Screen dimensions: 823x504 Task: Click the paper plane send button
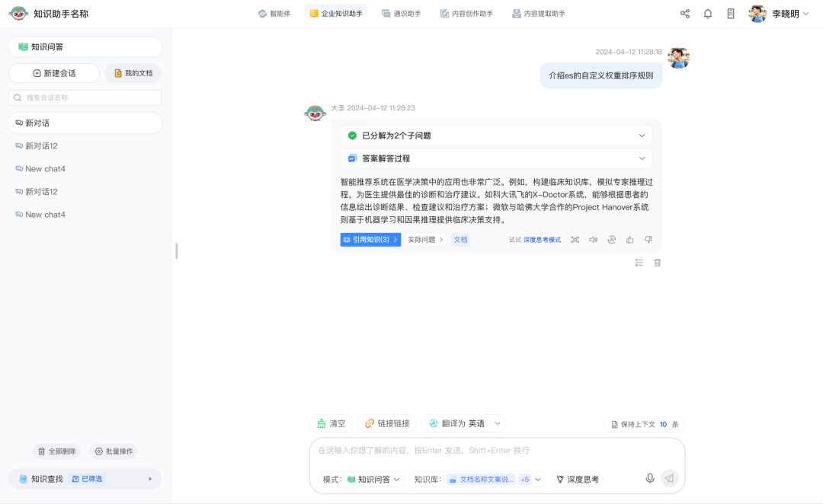pyautogui.click(x=669, y=478)
